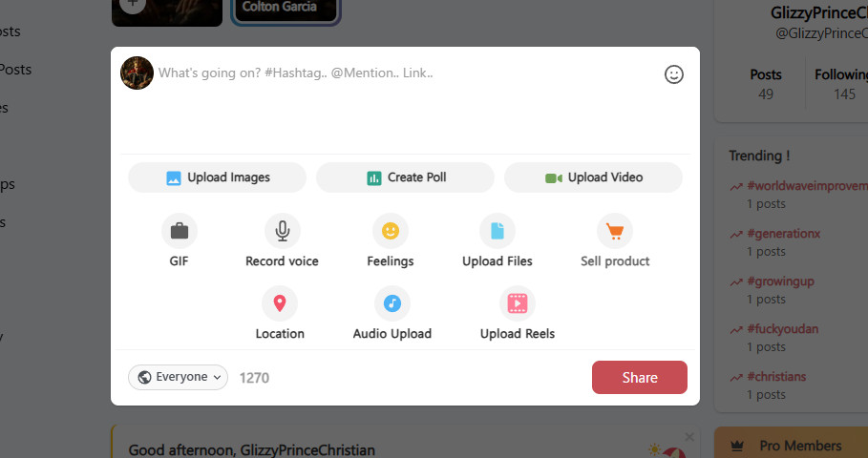Open Sell product cart option

615,231
